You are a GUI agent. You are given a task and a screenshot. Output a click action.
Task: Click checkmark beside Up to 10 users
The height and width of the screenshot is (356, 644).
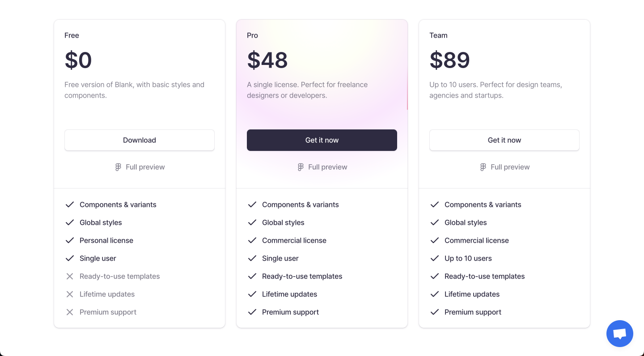[x=435, y=258]
